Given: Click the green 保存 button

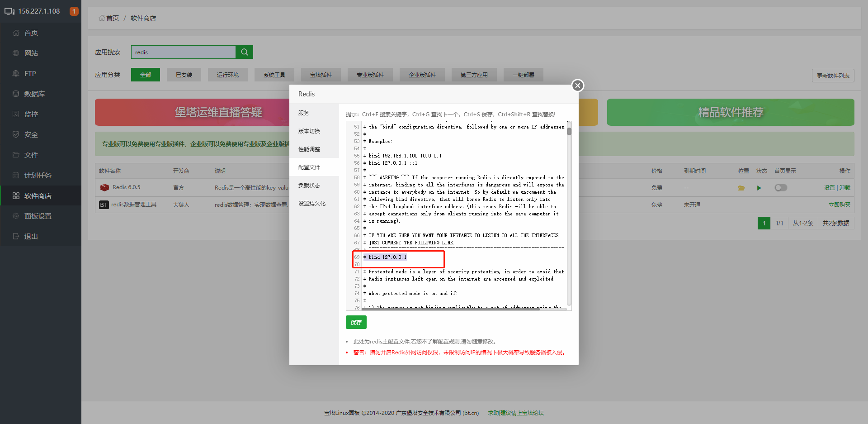Looking at the screenshot, I should coord(356,322).
